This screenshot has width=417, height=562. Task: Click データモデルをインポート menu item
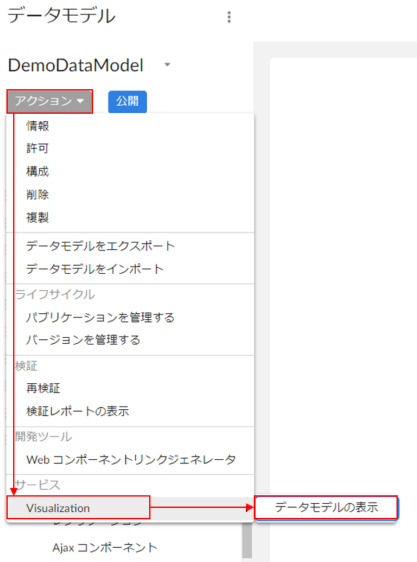(95, 269)
